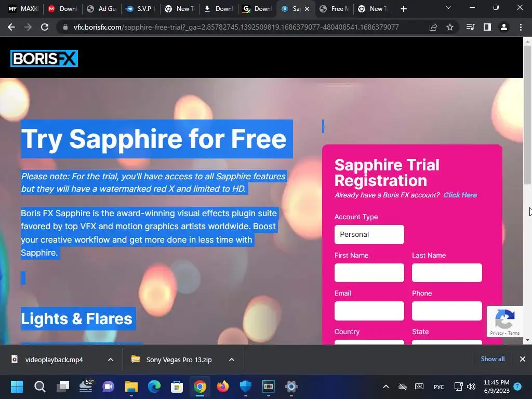Expand videoplayback.mp4 download options
532x399 pixels.
tap(111, 360)
